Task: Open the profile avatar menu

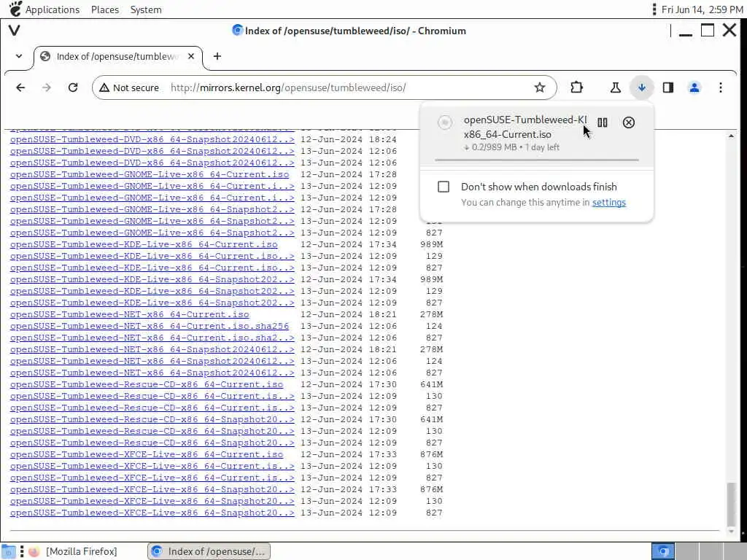Action: tap(694, 87)
